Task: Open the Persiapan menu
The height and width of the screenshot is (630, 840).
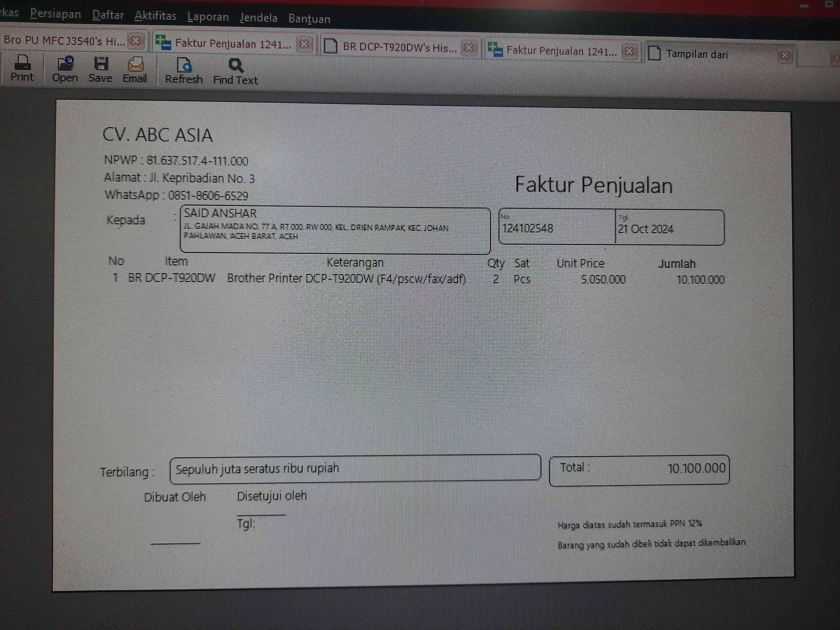Action: coord(55,14)
